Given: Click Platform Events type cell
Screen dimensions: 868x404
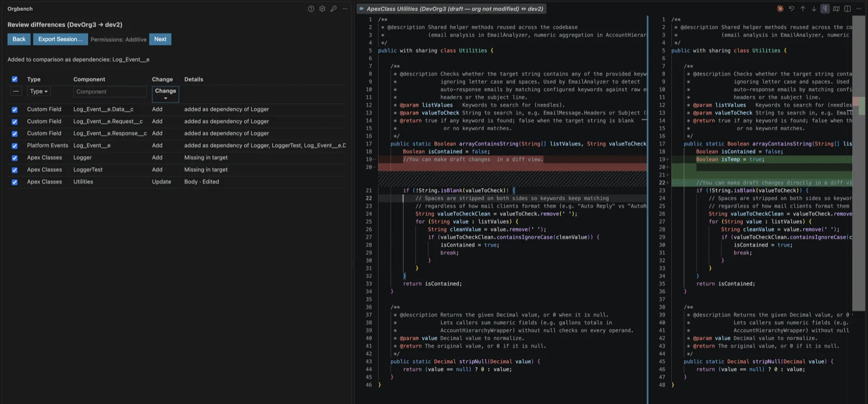Looking at the screenshot, I should pyautogui.click(x=48, y=146).
